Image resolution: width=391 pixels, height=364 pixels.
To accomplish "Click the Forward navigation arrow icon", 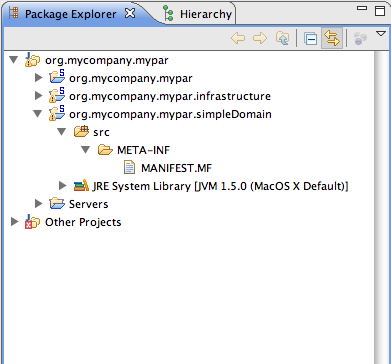I will pos(260,38).
